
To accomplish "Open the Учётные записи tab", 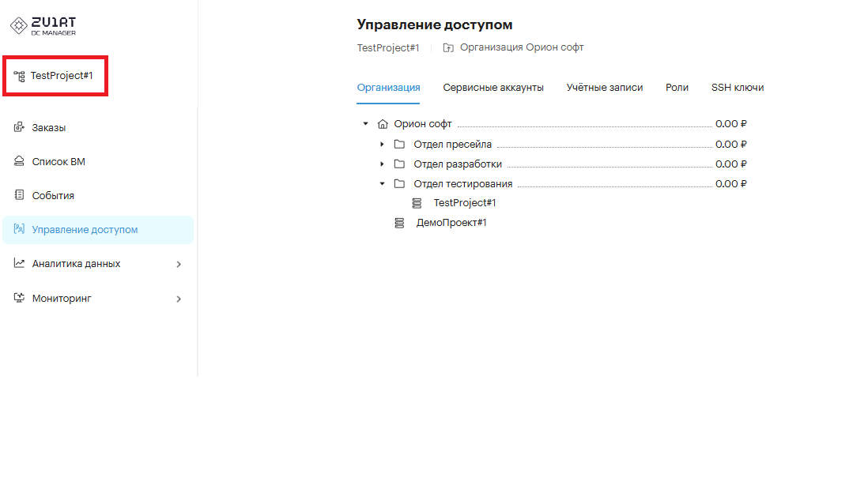I will point(605,88).
